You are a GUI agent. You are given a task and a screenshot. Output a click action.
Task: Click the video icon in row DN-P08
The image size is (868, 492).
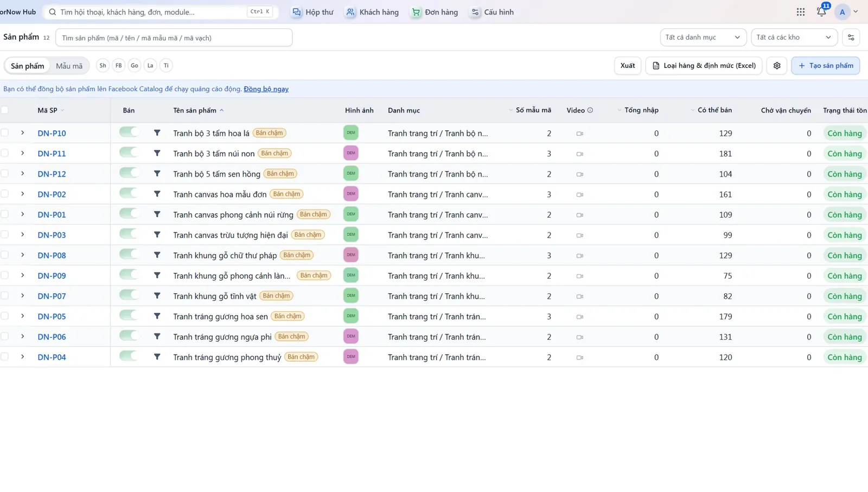(580, 255)
